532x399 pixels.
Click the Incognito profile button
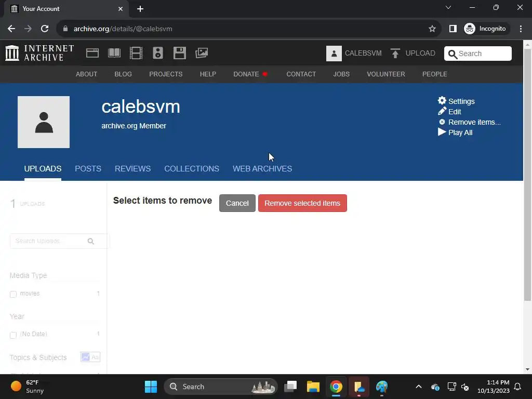485,29
